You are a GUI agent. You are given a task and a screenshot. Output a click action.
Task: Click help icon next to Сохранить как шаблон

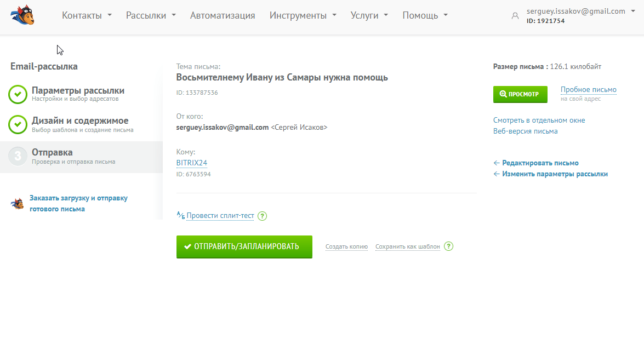[x=449, y=246]
